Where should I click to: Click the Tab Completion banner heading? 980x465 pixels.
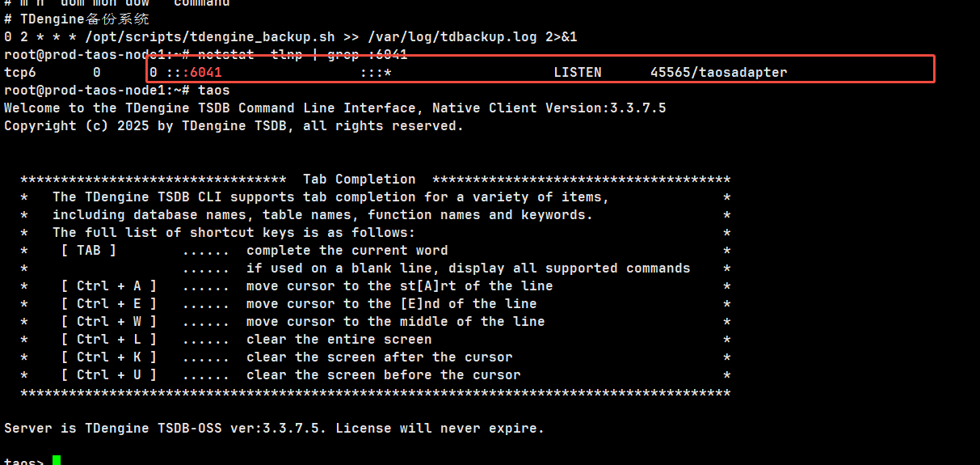click(x=359, y=180)
